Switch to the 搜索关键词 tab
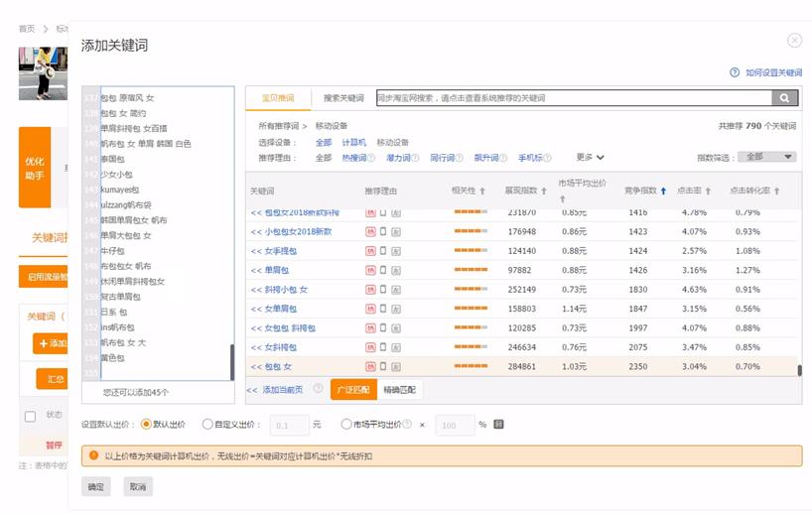This screenshot has width=812, height=514. click(x=343, y=98)
